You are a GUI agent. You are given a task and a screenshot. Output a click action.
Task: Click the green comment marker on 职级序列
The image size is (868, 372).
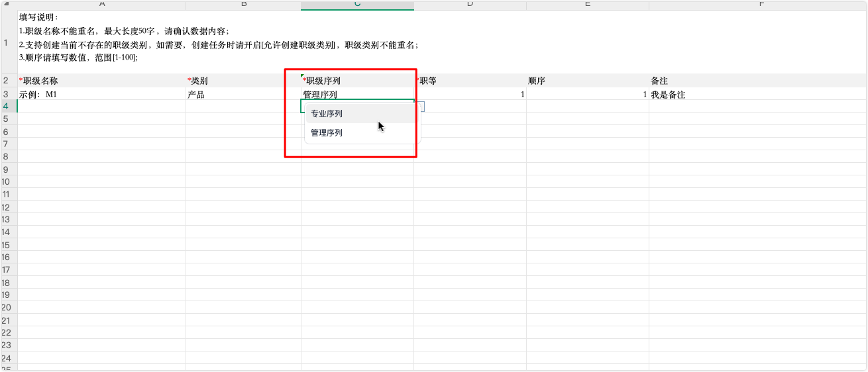point(303,77)
